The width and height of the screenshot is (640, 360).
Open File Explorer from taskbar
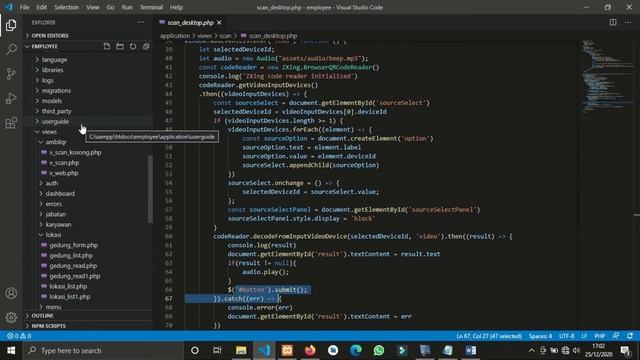point(241,351)
